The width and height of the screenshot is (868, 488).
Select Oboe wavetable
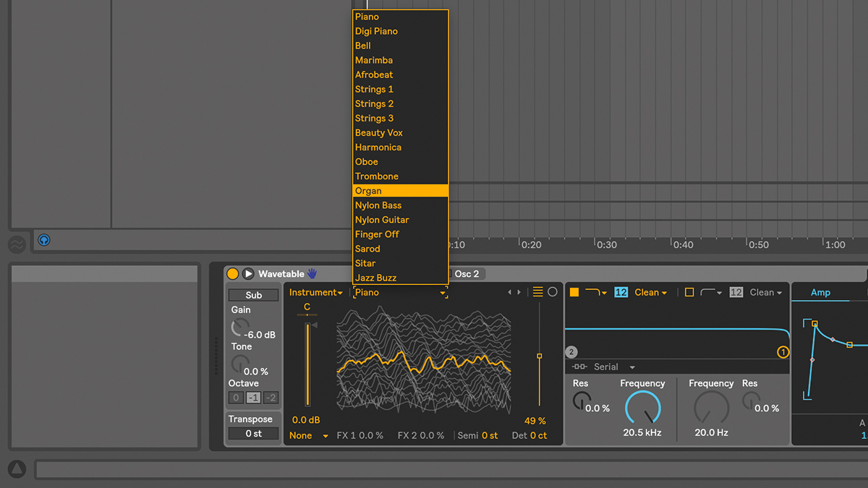401,161
